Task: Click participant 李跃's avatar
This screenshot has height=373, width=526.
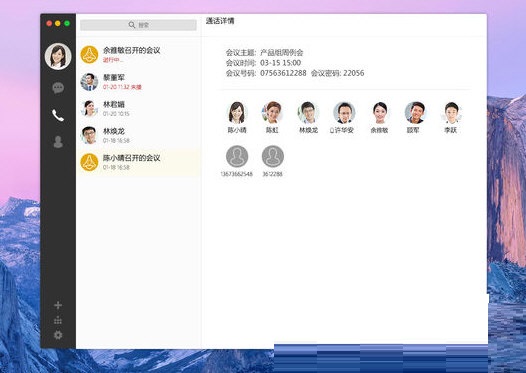Action: point(451,113)
